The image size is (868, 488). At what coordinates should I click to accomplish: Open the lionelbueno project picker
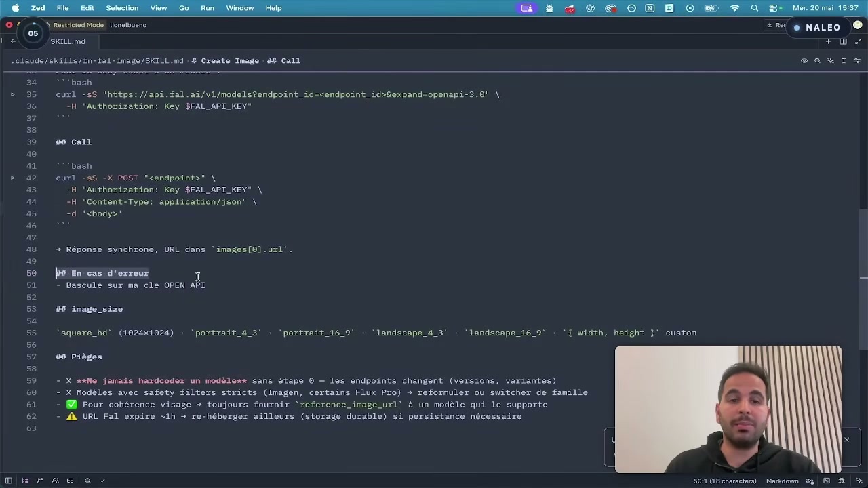coord(128,25)
